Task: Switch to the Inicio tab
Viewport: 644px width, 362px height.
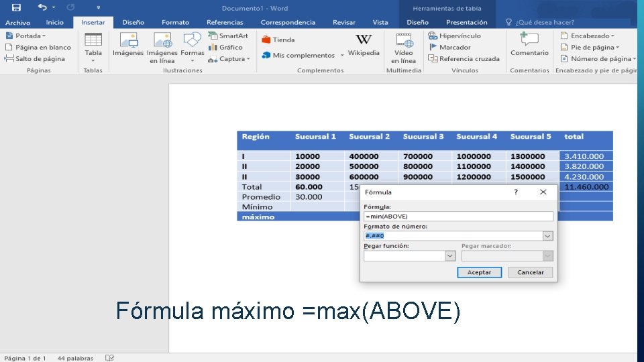Action: tap(54, 22)
